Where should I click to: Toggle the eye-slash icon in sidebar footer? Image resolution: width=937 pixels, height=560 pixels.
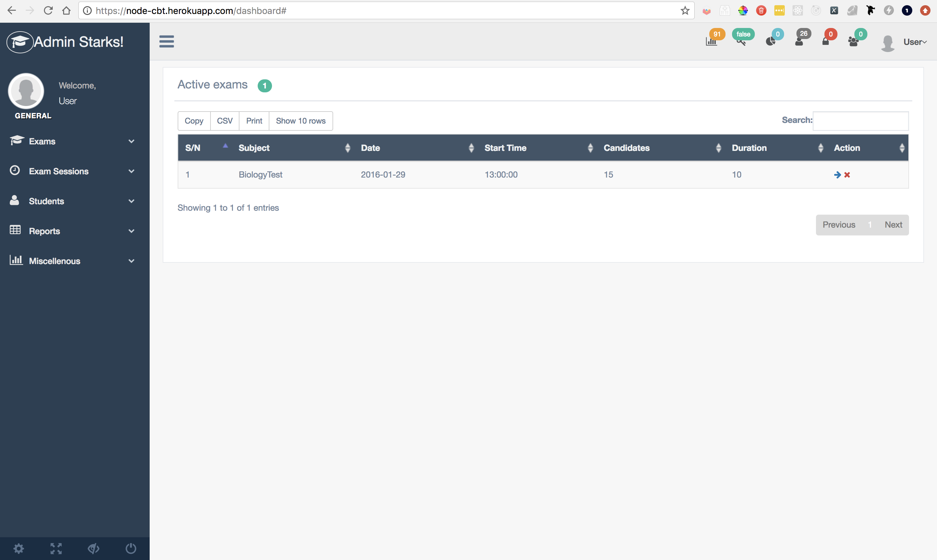pos(93,548)
